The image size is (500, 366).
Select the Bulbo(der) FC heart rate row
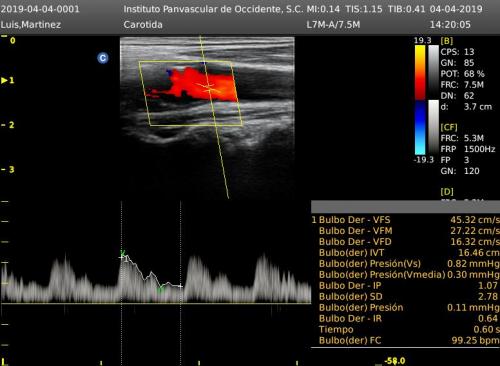point(405,340)
